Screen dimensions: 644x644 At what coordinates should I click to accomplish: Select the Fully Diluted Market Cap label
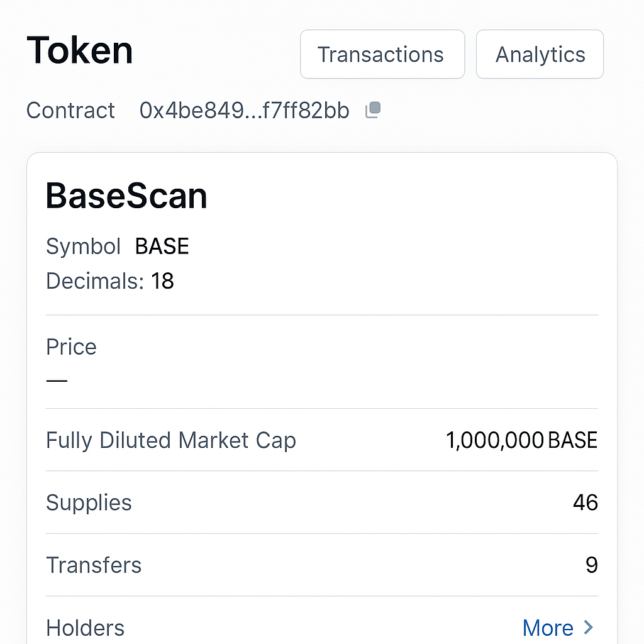point(170,440)
